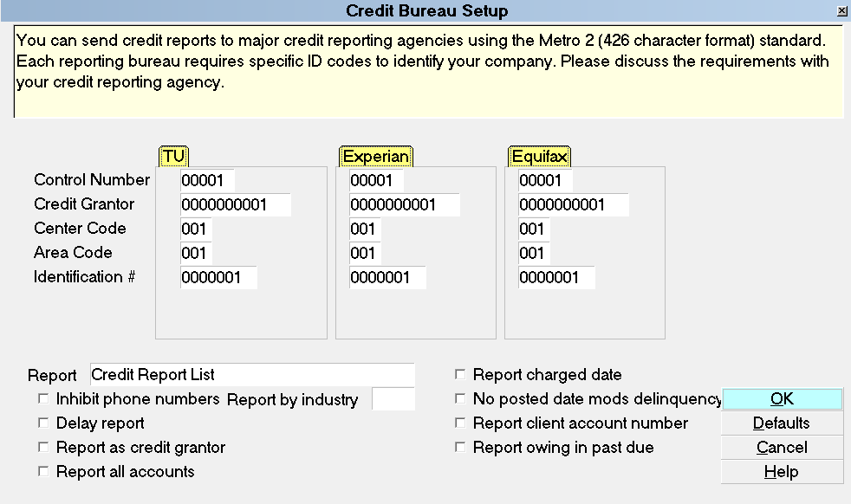Select the Area Code label text
This screenshot has height=504, width=851.
click(x=73, y=252)
